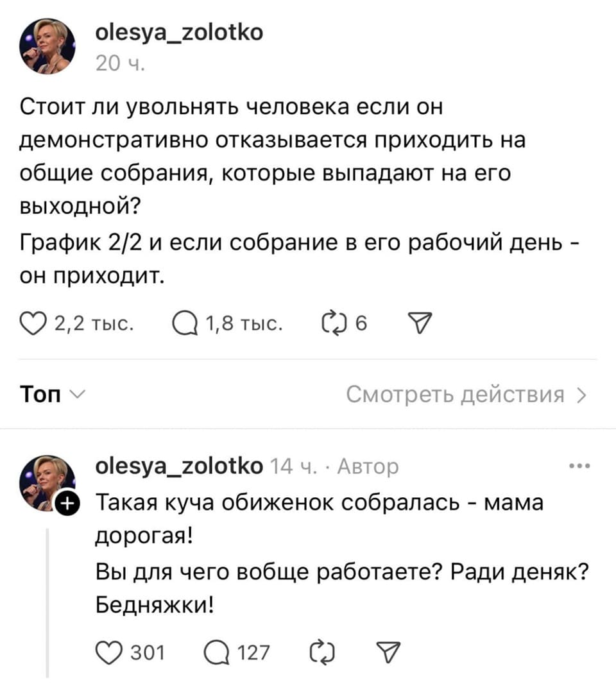This screenshot has height=689, width=616.
Task: Open olesya_zolotko profile from post header
Action: [178, 33]
